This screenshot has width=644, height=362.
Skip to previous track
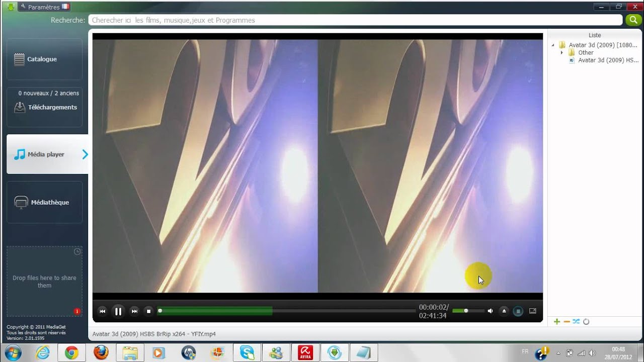[102, 311]
